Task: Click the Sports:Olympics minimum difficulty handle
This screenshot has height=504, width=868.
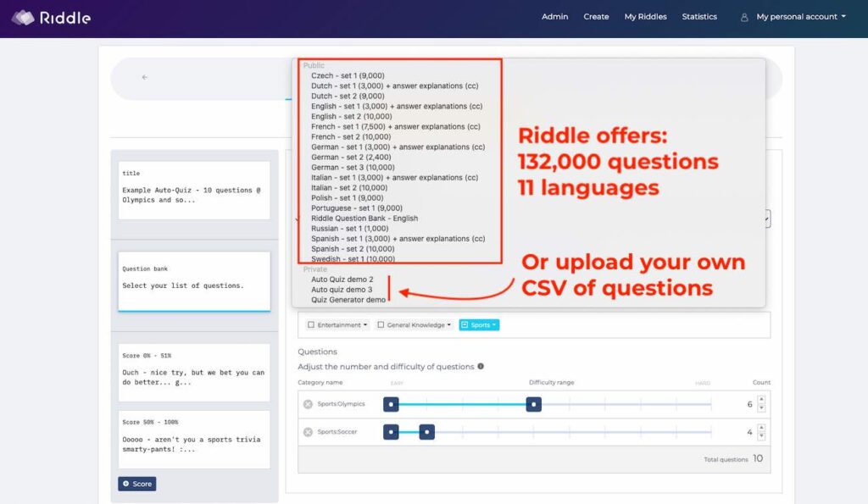Action: pos(391,404)
